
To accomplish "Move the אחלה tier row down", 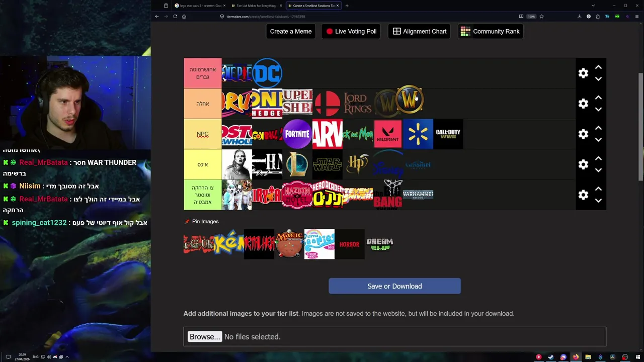I will pyautogui.click(x=598, y=109).
